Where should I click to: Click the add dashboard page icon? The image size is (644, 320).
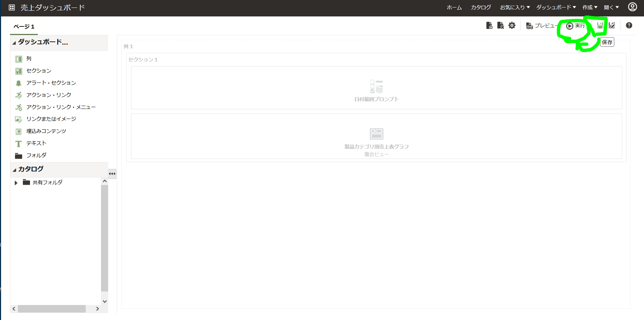click(489, 25)
